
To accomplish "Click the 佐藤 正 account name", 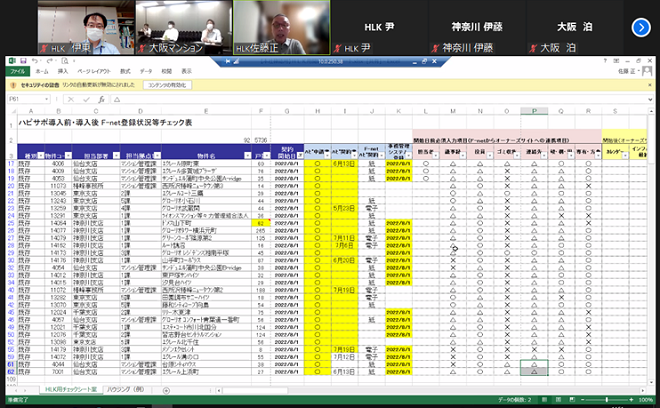I will click(627, 71).
